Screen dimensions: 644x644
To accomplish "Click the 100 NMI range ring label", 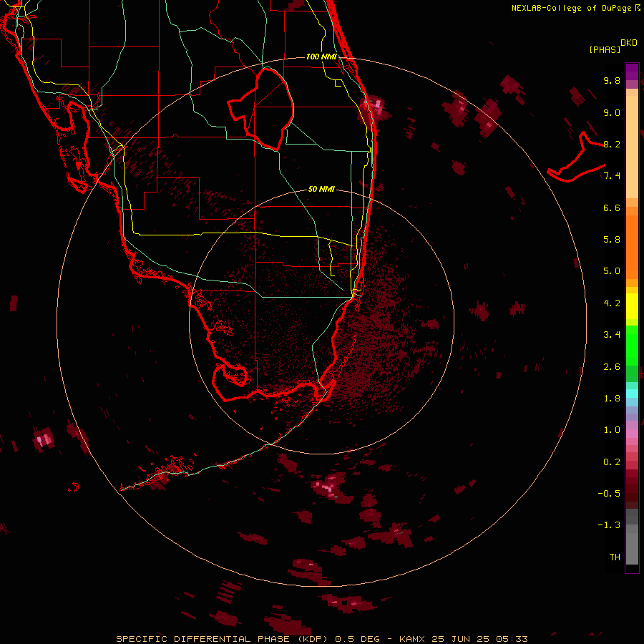I will (x=321, y=57).
